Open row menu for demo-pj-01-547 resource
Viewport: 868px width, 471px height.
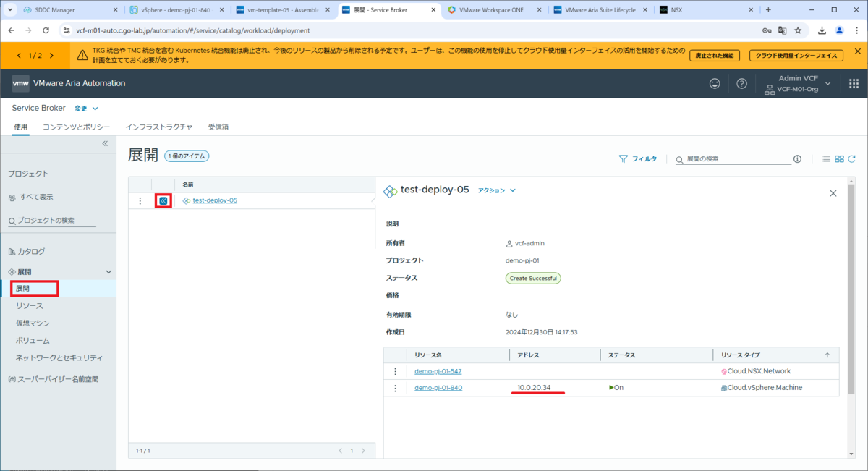click(x=395, y=371)
